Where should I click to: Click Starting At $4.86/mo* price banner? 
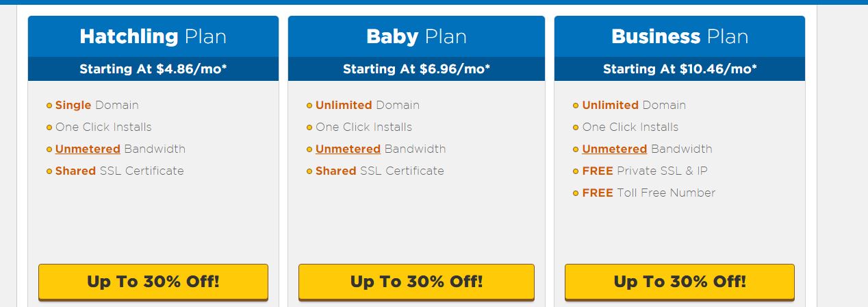coord(153,69)
